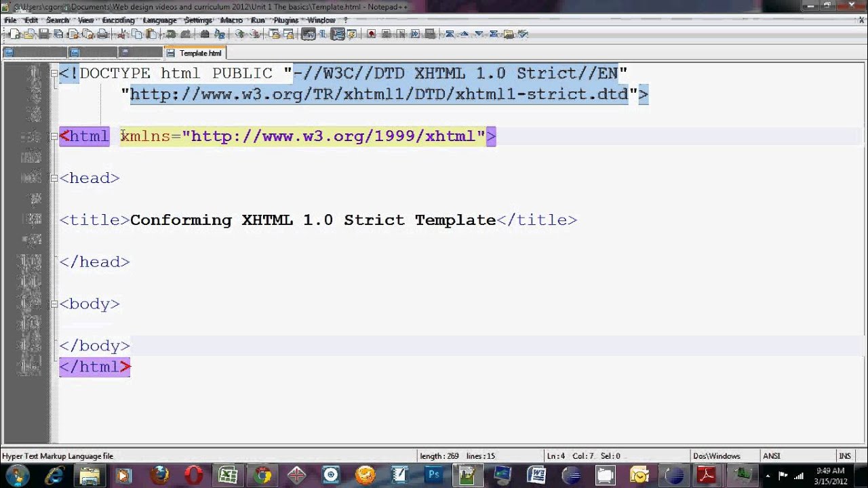Show hidden system tray icons arrow
The height and width of the screenshot is (488, 868).
(767, 475)
